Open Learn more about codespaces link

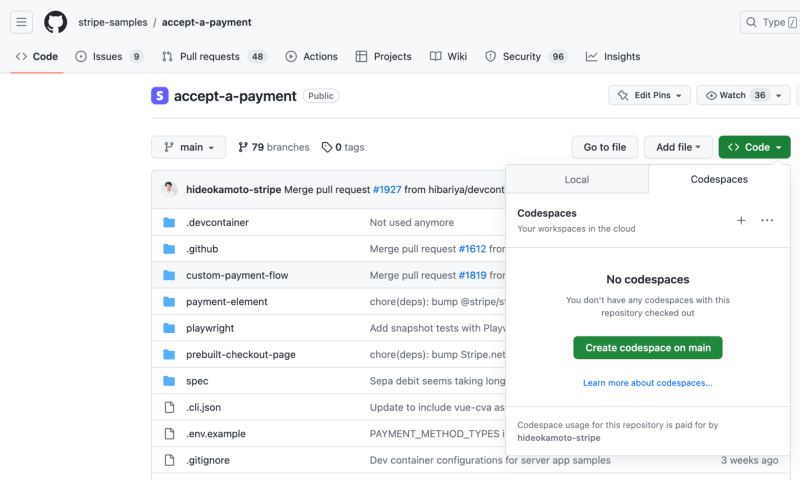(647, 383)
